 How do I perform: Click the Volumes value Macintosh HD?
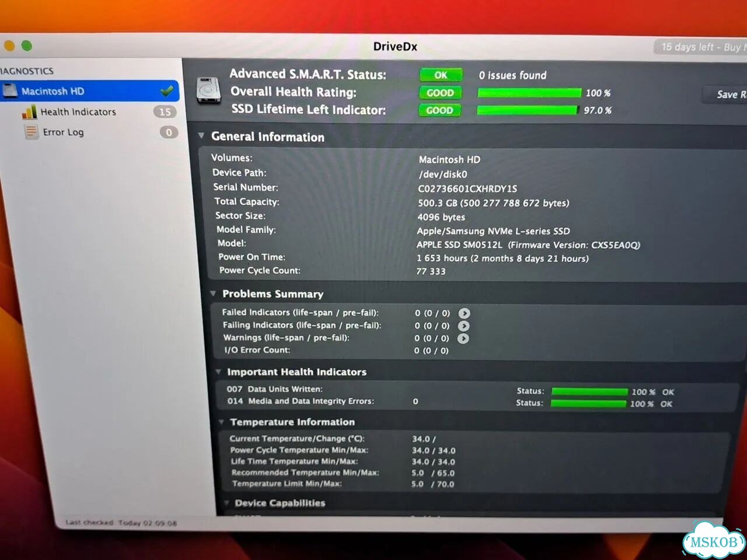tap(449, 159)
